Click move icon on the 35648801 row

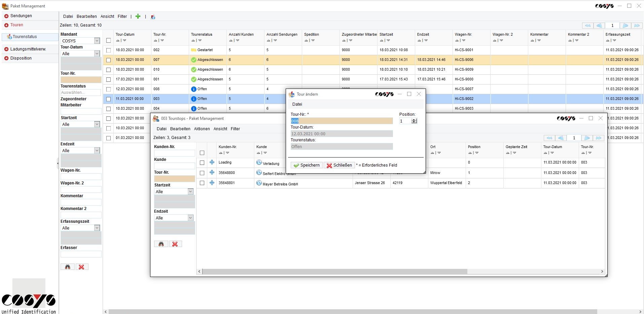[212, 183]
